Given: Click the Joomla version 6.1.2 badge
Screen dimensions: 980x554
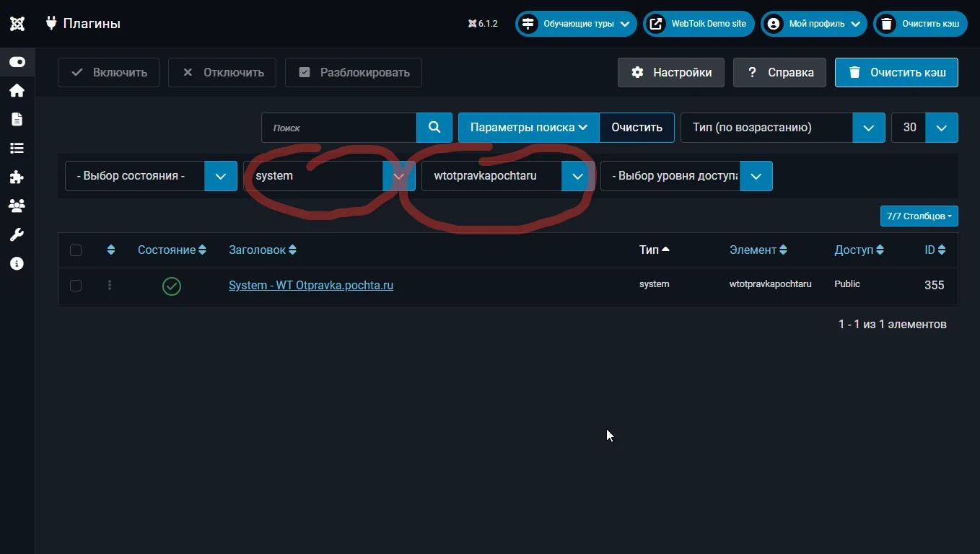Looking at the screenshot, I should [483, 24].
